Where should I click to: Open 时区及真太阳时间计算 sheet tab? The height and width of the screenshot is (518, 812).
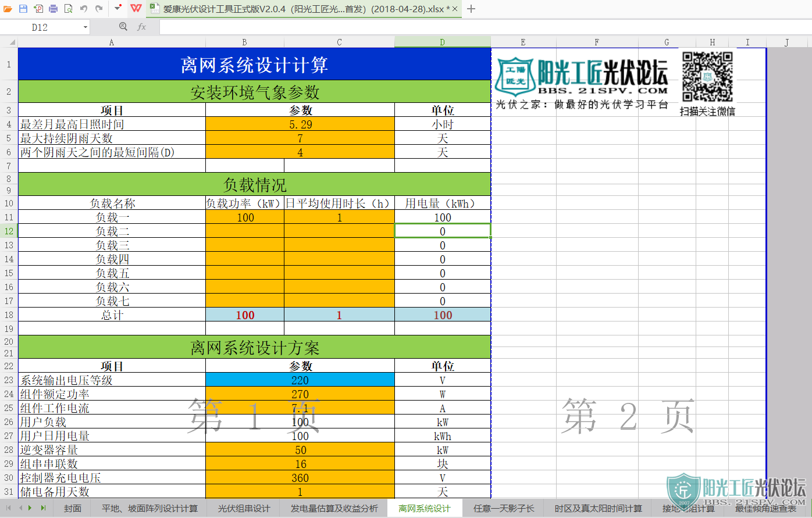(x=599, y=508)
